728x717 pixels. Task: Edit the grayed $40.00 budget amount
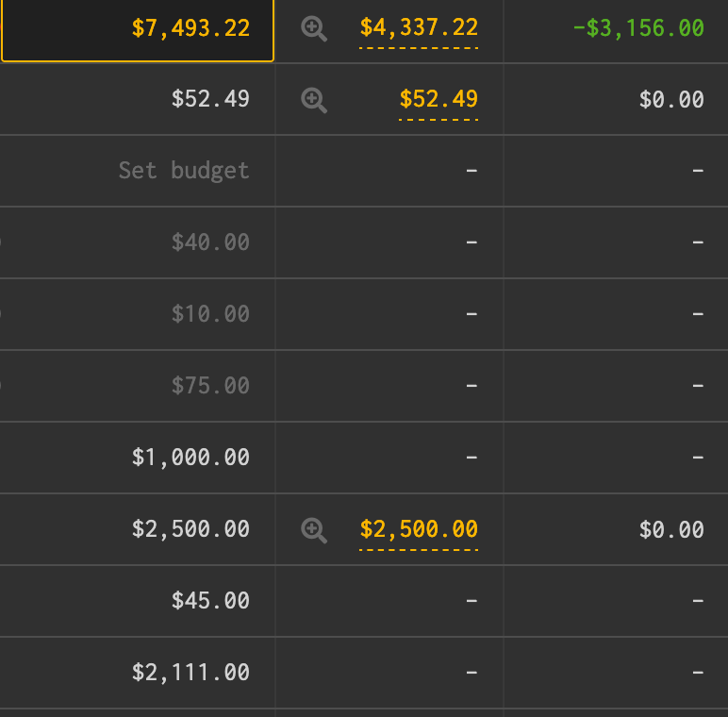(210, 242)
